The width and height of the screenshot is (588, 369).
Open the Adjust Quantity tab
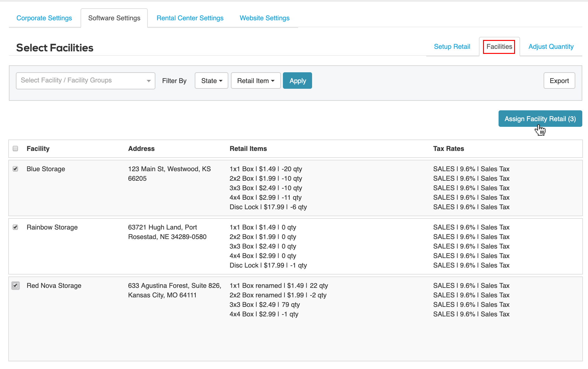coord(551,47)
